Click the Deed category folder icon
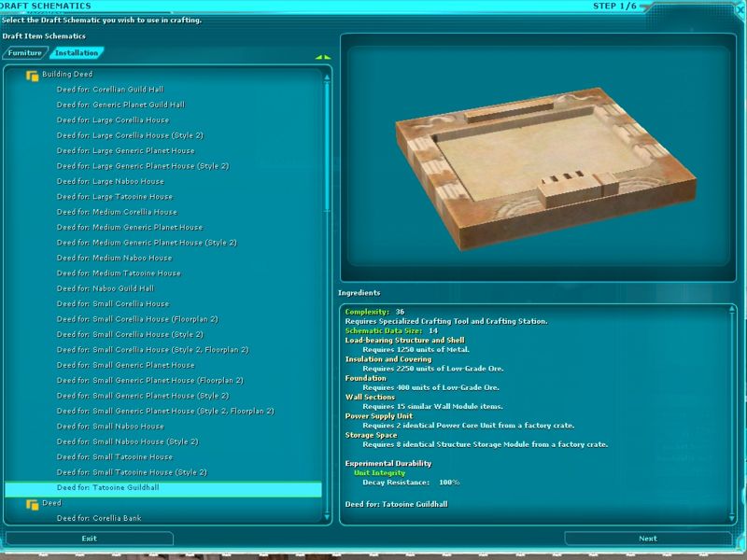Image resolution: width=747 pixels, height=560 pixels. [33, 503]
